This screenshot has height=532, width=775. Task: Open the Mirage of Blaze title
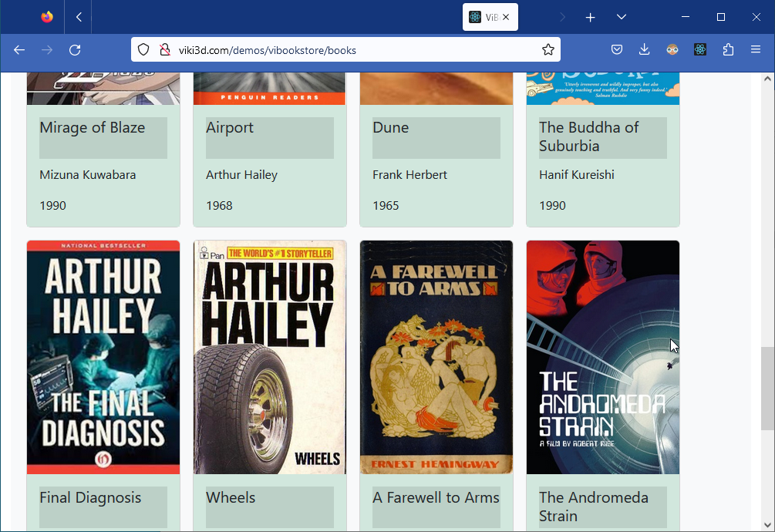pos(93,127)
